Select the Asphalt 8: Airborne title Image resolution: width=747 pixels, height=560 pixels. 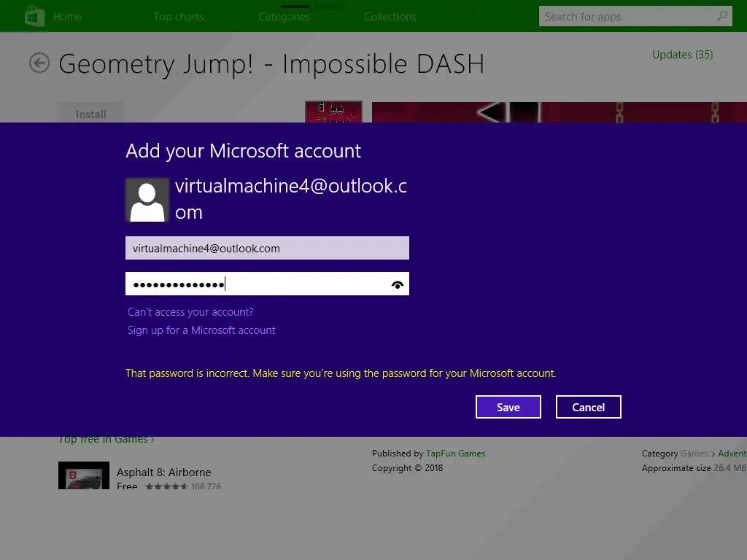pyautogui.click(x=164, y=472)
